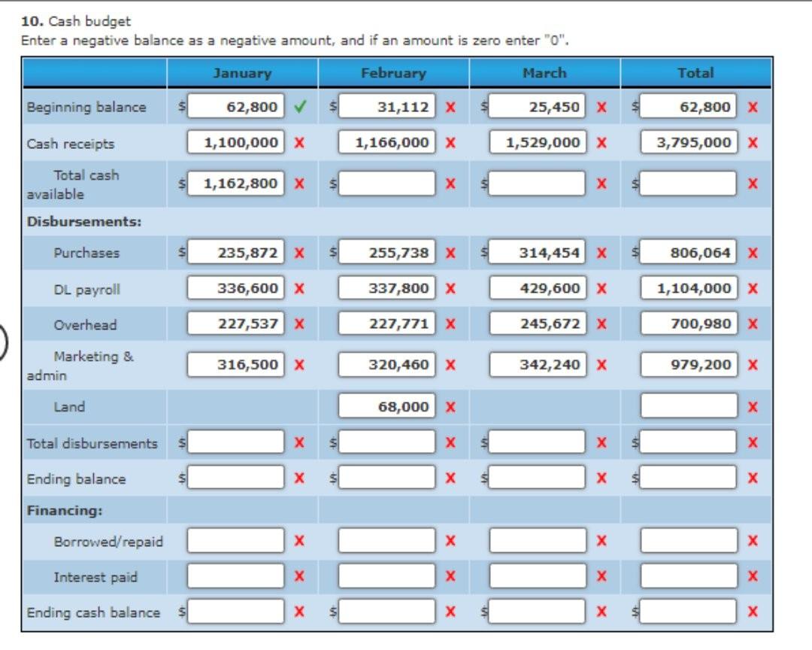812x650 pixels.
Task: Click the red X beside January Ending cash balance
Action: coord(299,612)
